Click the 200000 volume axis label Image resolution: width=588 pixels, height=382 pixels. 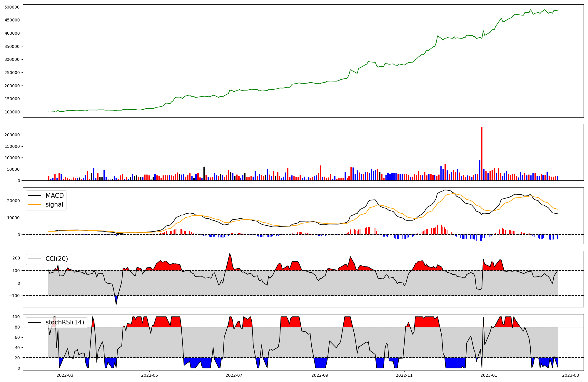tap(12, 135)
